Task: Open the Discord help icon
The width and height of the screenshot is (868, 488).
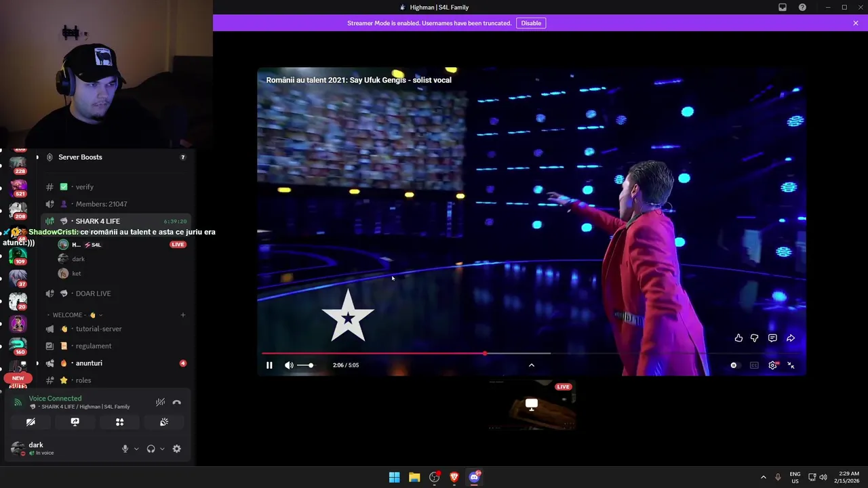Action: (x=802, y=7)
